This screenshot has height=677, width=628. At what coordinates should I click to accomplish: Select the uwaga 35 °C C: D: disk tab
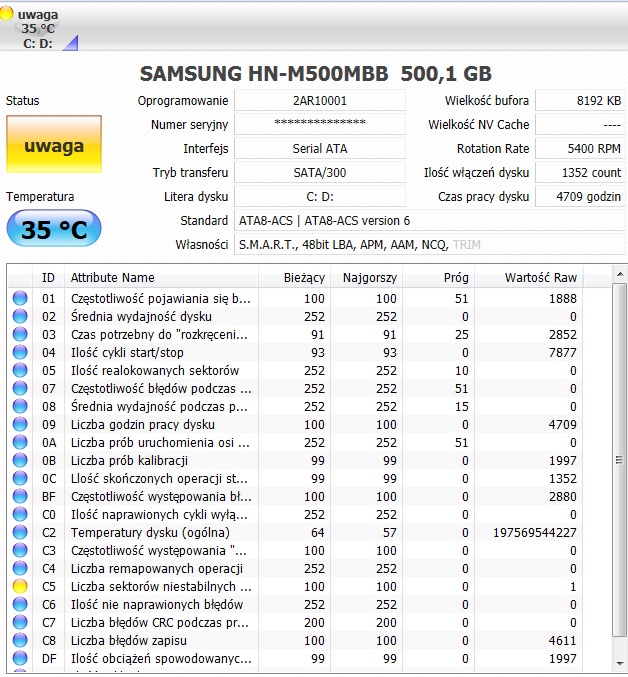[x=39, y=28]
